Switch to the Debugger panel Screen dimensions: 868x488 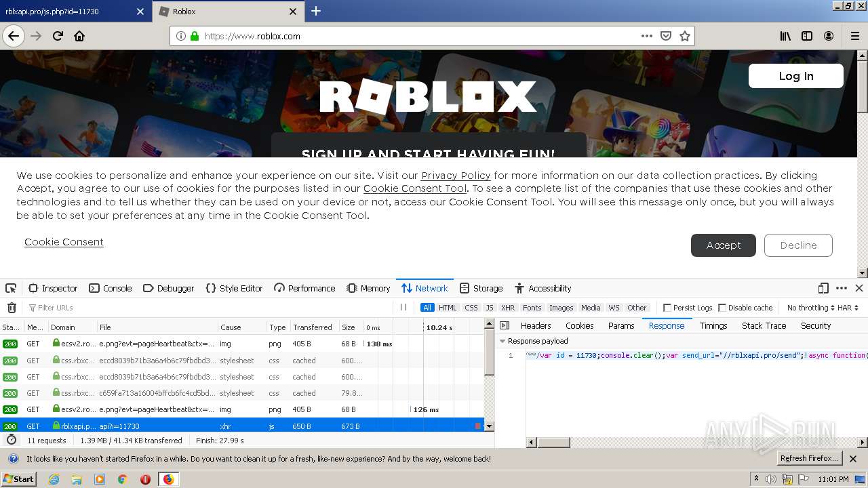[169, 288]
